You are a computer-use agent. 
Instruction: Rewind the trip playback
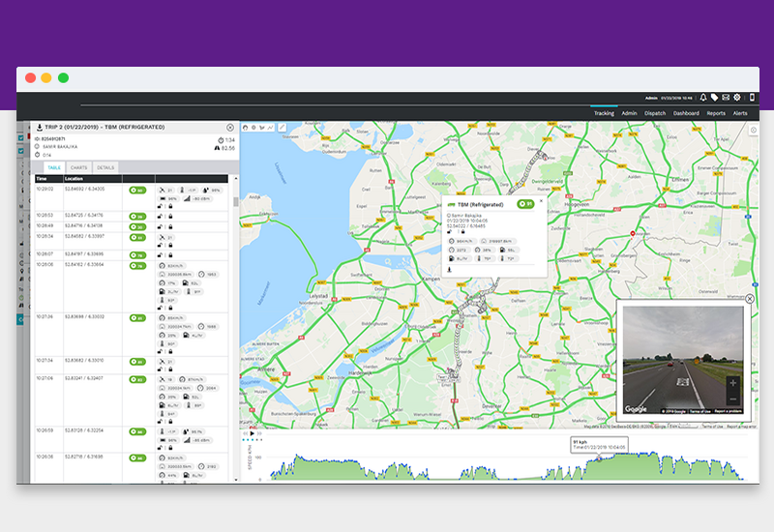click(246, 433)
